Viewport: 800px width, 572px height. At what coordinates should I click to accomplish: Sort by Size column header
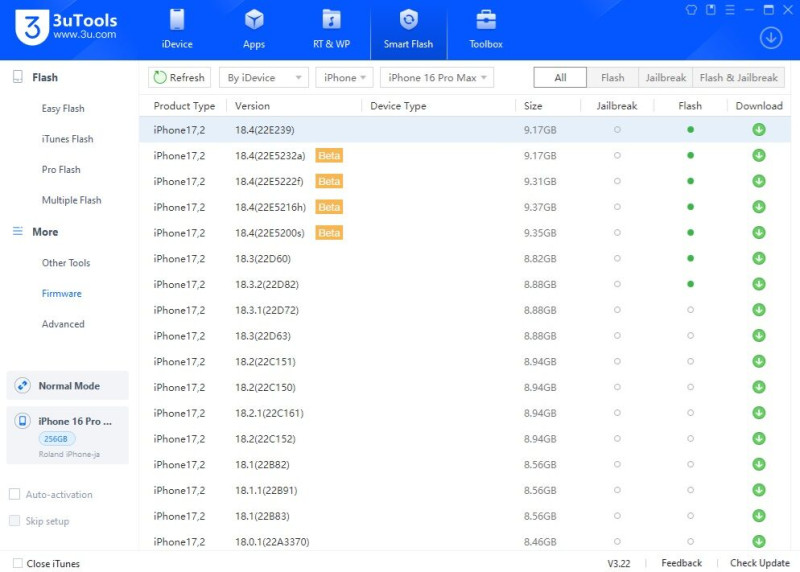pyautogui.click(x=533, y=106)
